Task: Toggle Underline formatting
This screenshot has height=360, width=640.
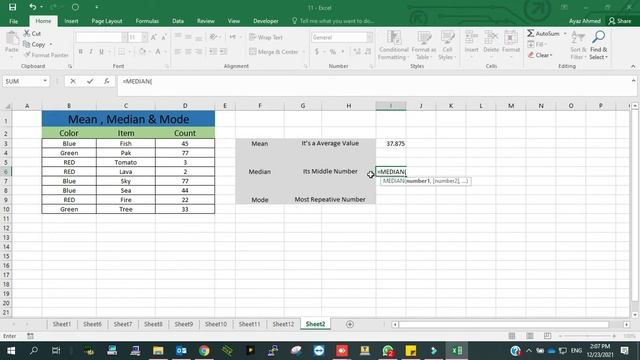Action: click(x=101, y=51)
